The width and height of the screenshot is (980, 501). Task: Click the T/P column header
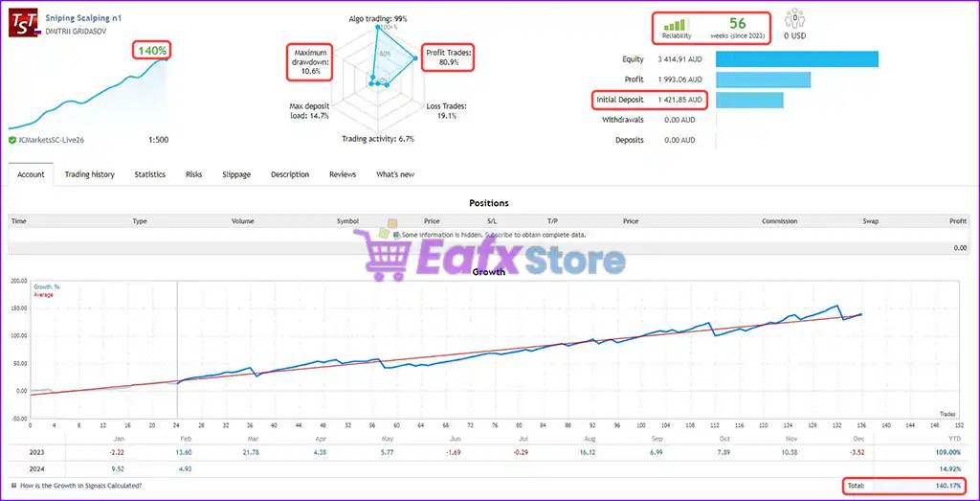(x=552, y=221)
